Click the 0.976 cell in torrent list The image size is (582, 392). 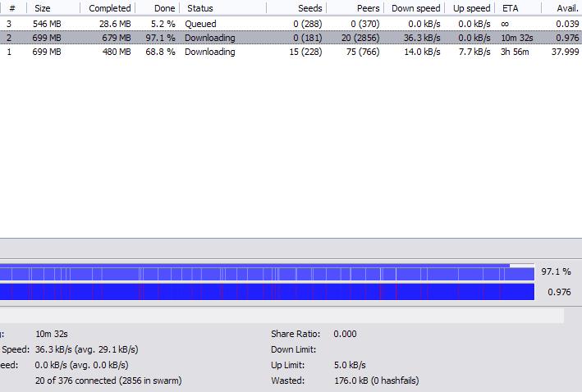click(x=567, y=38)
